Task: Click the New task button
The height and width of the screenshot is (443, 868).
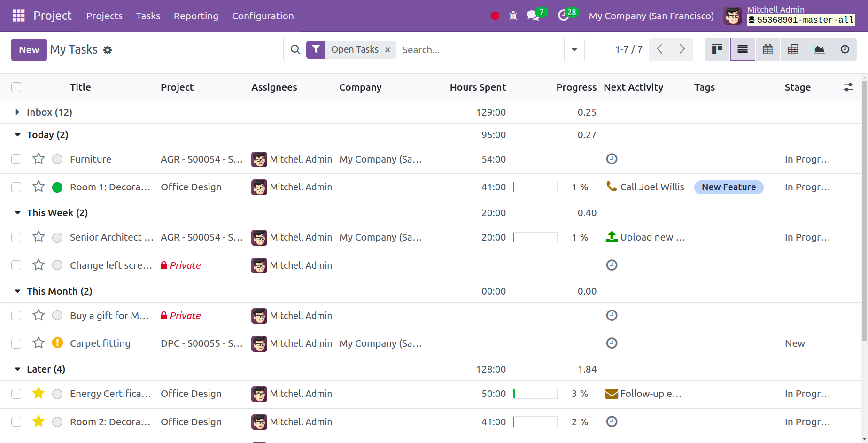Action: click(29, 49)
